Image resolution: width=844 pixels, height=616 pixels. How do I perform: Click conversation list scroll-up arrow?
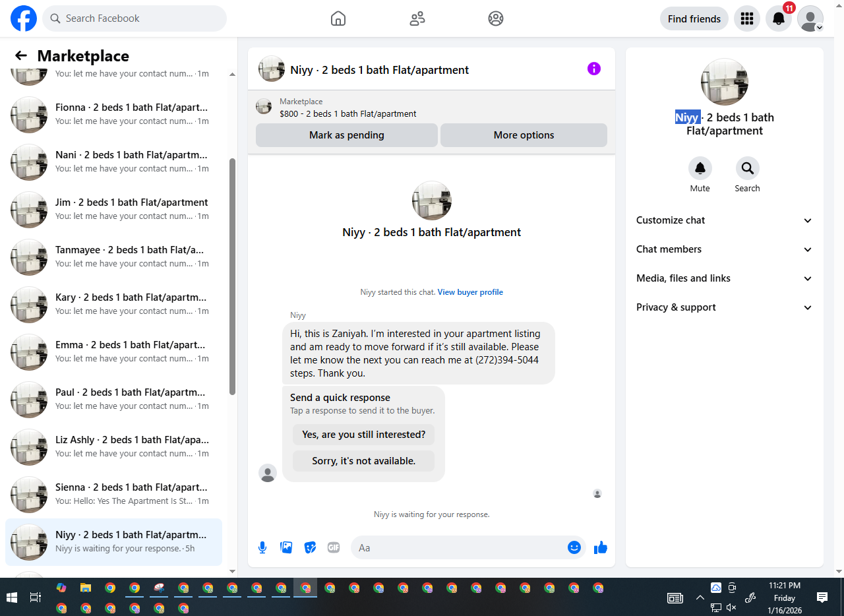point(232,74)
